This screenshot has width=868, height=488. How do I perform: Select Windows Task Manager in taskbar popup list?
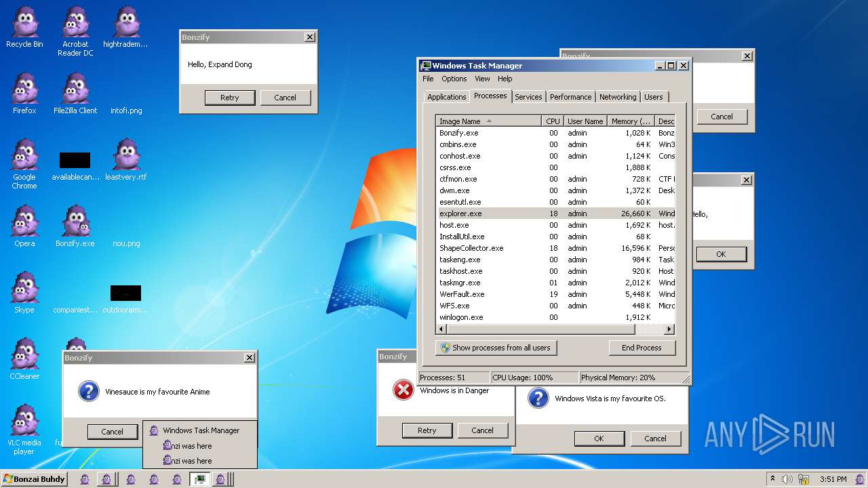pyautogui.click(x=200, y=430)
